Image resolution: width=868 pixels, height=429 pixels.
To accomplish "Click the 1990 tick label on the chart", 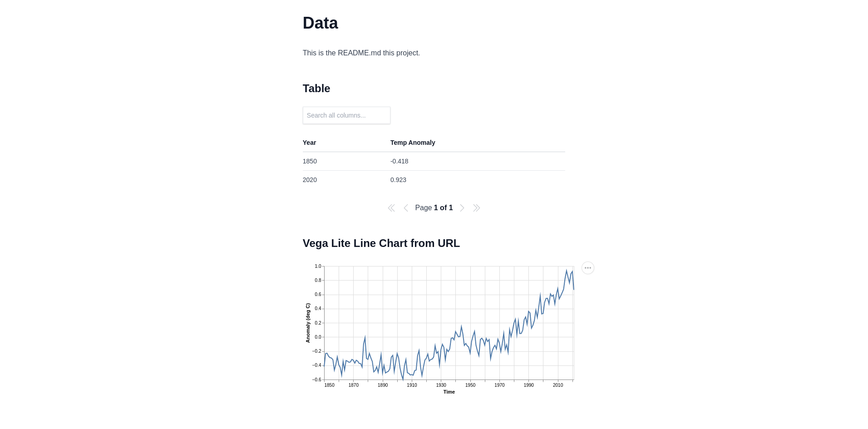I will [528, 385].
